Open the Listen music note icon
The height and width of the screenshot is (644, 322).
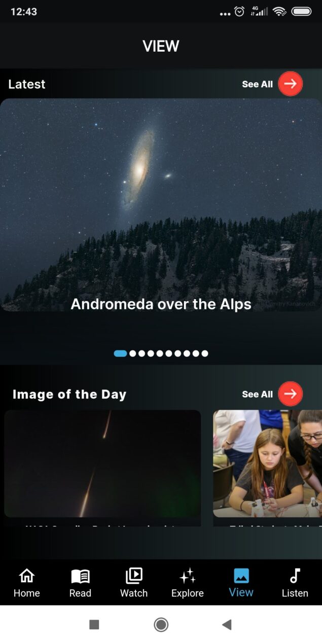[295, 576]
